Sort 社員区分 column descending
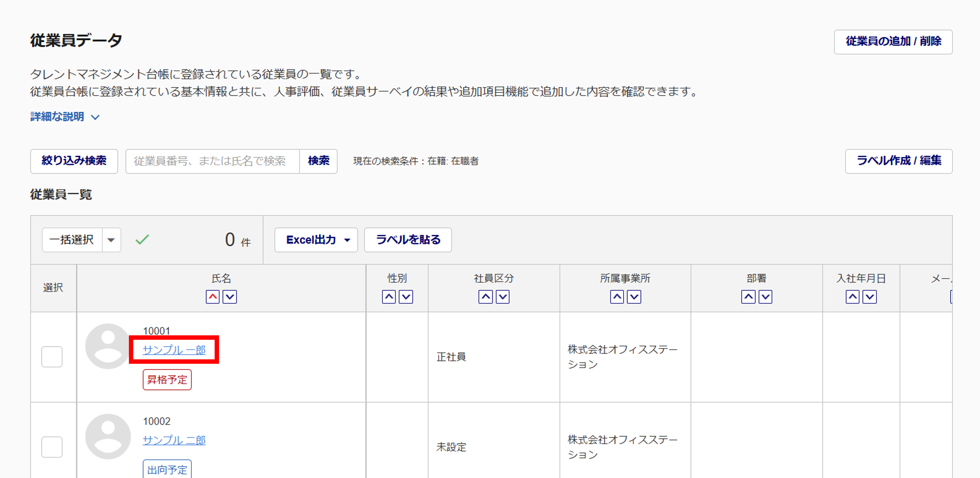The image size is (980, 478). click(503, 297)
